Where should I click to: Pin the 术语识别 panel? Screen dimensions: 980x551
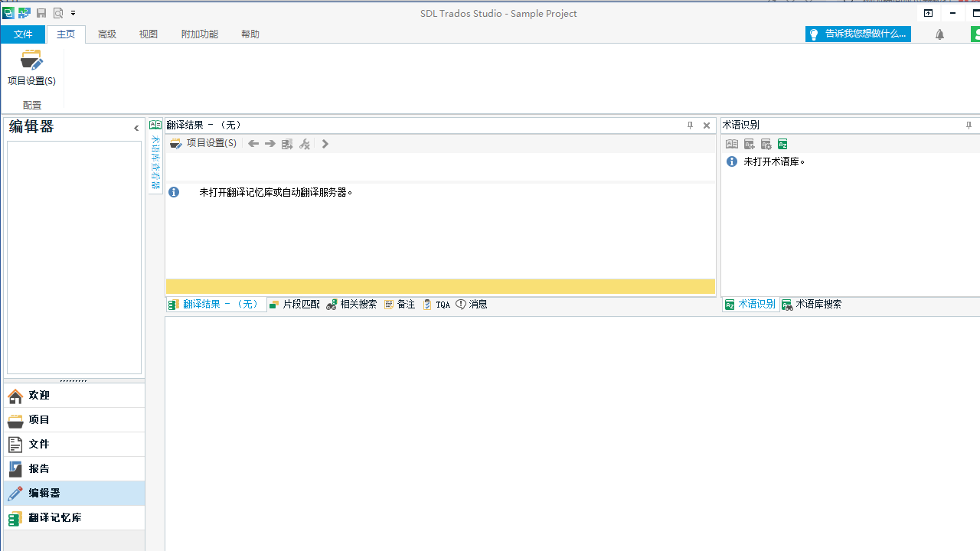click(969, 125)
